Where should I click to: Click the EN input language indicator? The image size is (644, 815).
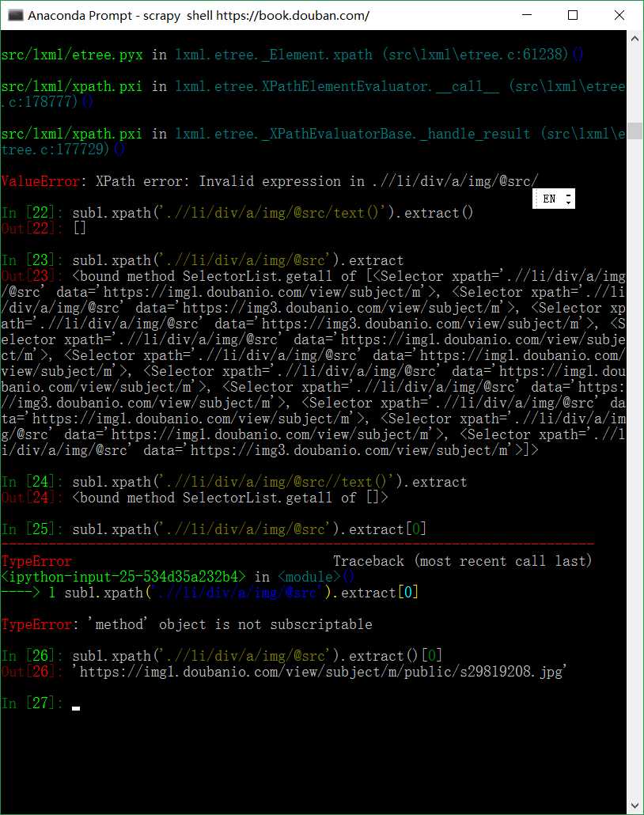549,199
